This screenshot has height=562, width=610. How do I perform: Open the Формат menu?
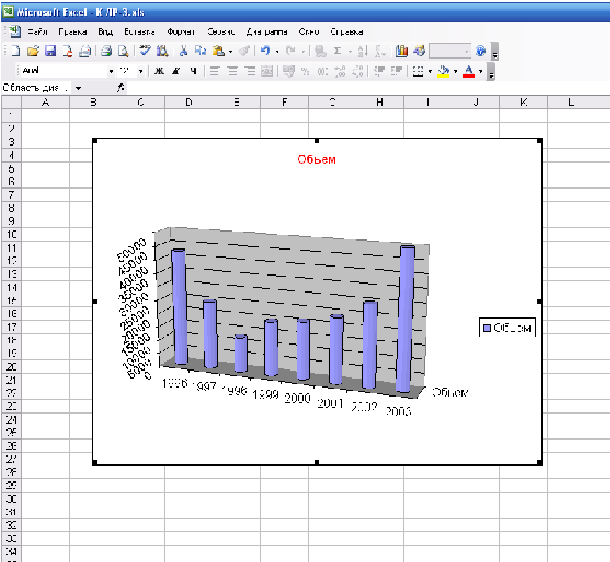click(181, 32)
